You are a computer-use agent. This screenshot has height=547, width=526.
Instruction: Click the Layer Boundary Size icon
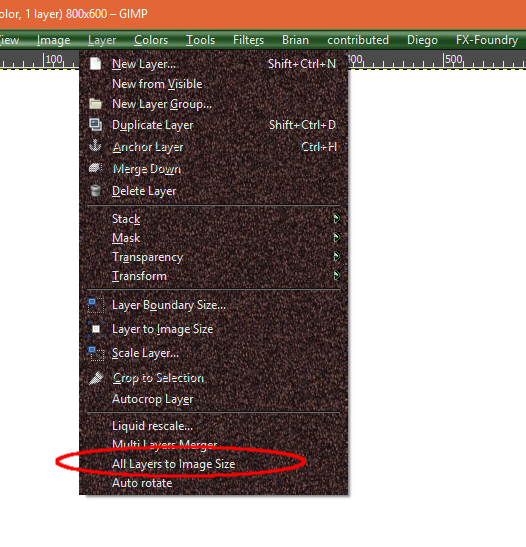pyautogui.click(x=96, y=305)
